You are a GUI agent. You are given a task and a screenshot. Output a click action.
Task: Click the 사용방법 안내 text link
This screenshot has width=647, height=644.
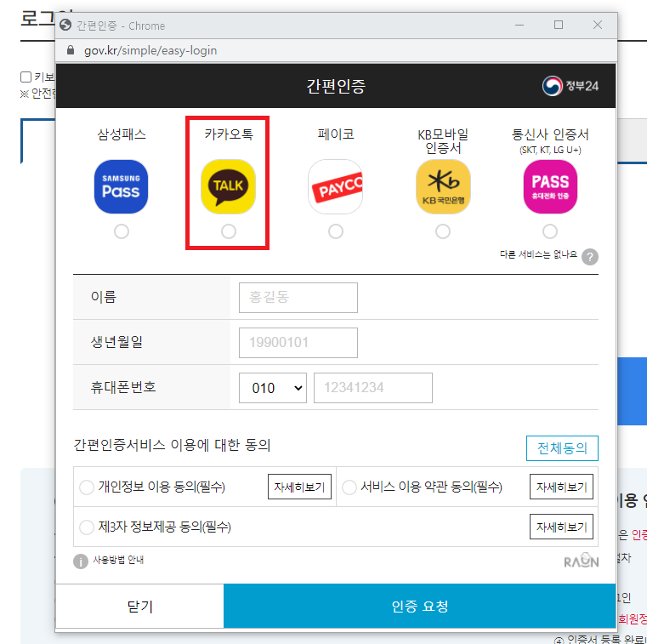click(118, 560)
